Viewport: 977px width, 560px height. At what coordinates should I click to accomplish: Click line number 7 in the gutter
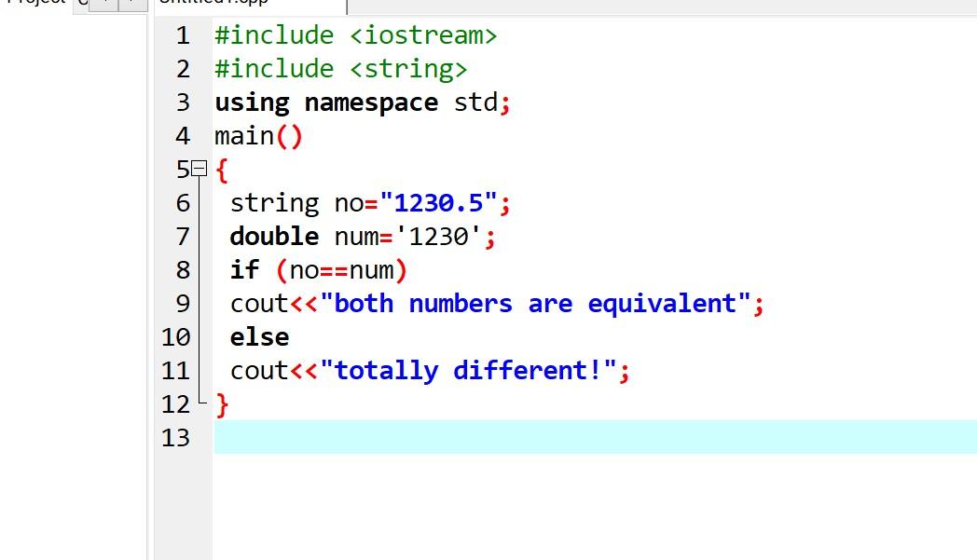(183, 237)
